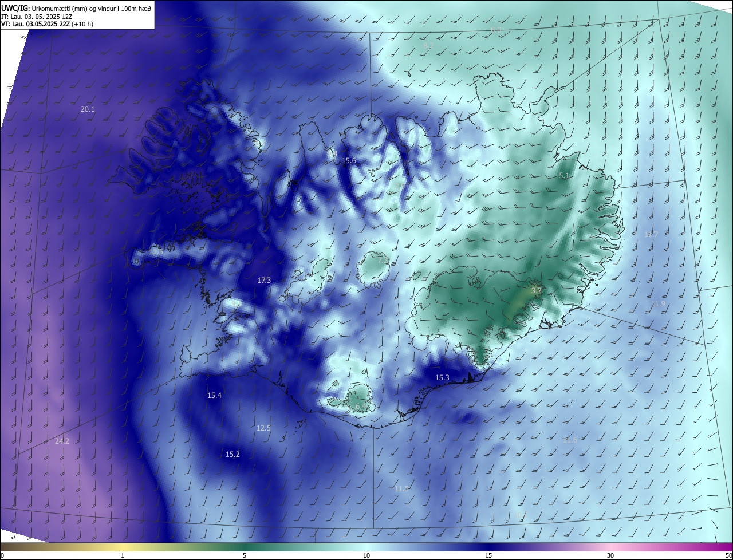This screenshot has width=733, height=560.
Task: Click the UWC/IG Úrkomumætti title line
Action: pyautogui.click(x=76, y=7)
